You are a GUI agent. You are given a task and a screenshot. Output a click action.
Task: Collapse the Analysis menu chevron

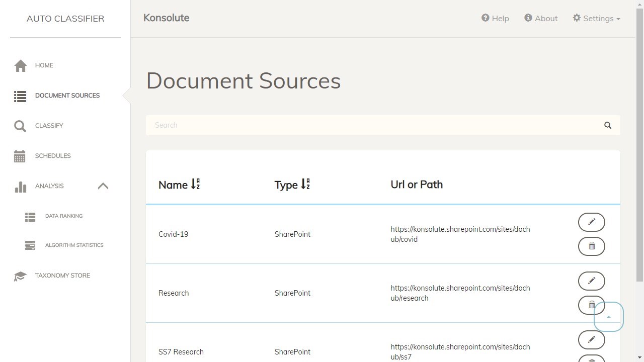[103, 186]
